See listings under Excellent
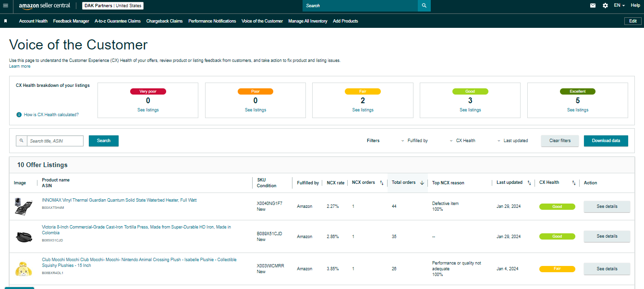Viewport: 644px width, 289px height. [x=578, y=110]
